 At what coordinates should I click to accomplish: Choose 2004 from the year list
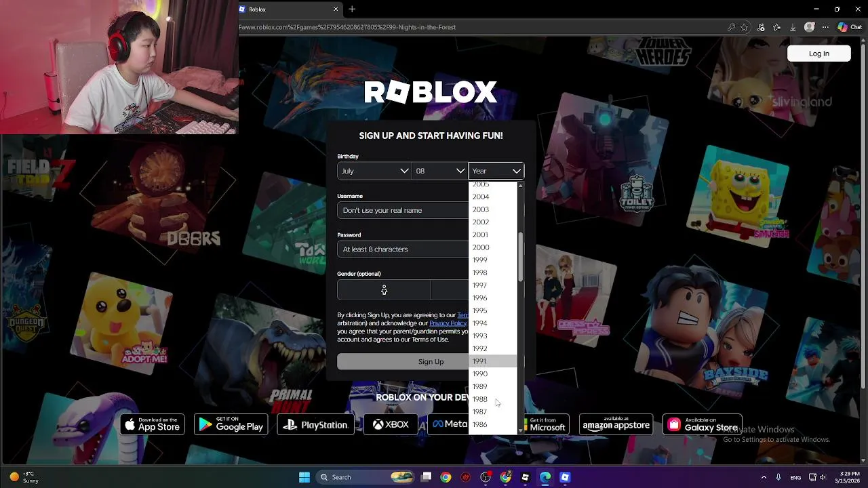(493, 197)
